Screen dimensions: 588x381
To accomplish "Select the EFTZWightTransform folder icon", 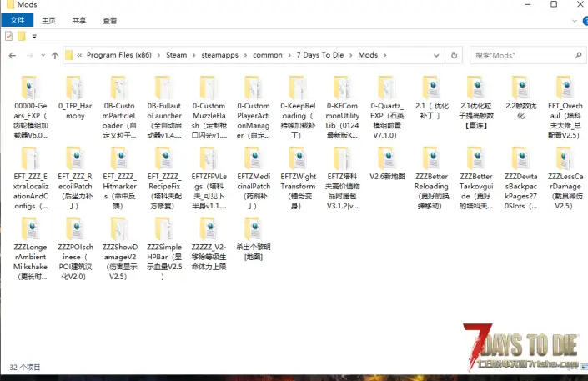I will coord(298,158).
